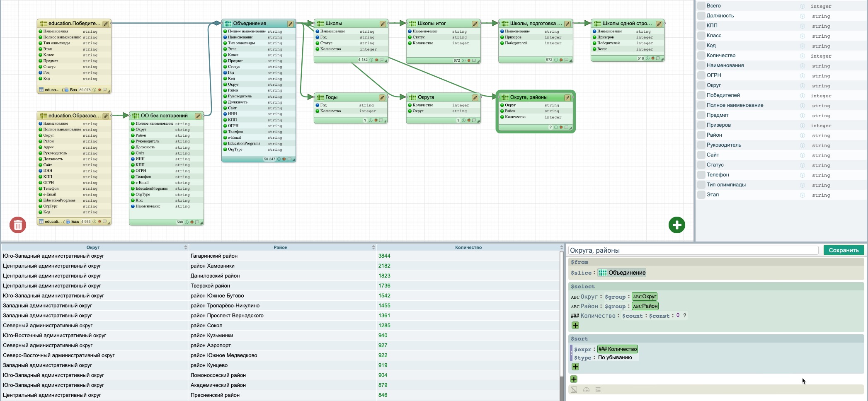Sort table by Округ column arrows

pos(185,247)
